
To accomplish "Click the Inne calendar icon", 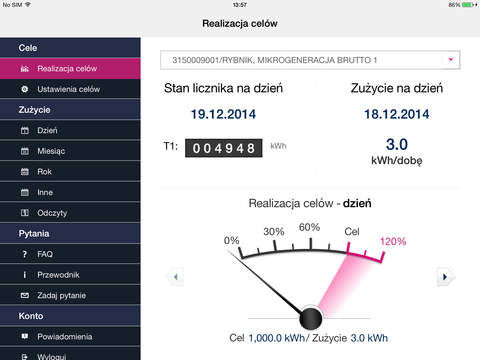I will [25, 192].
